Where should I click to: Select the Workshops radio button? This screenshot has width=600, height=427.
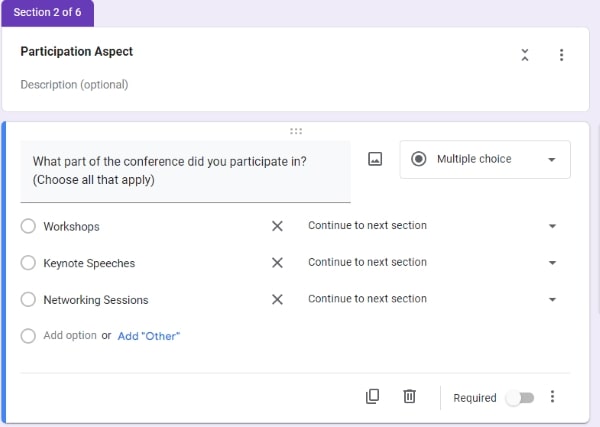(28, 226)
